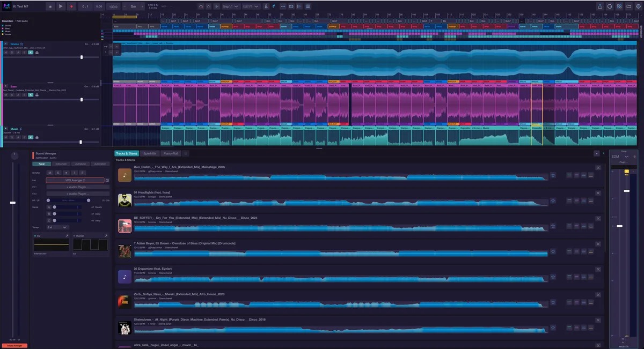The image size is (644, 349).
Task: Open the Ducker module with its arrow icon
Action: (106, 236)
